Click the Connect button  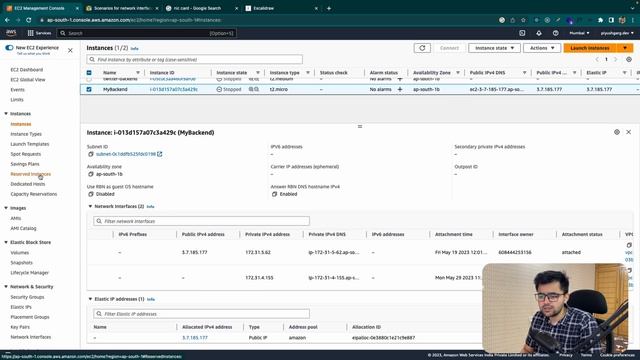coord(449,48)
